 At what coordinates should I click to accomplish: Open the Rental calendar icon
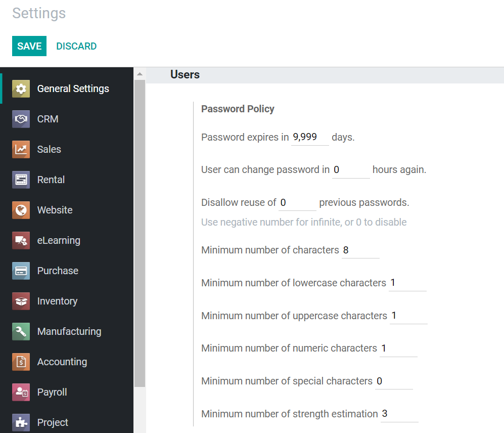point(21,180)
